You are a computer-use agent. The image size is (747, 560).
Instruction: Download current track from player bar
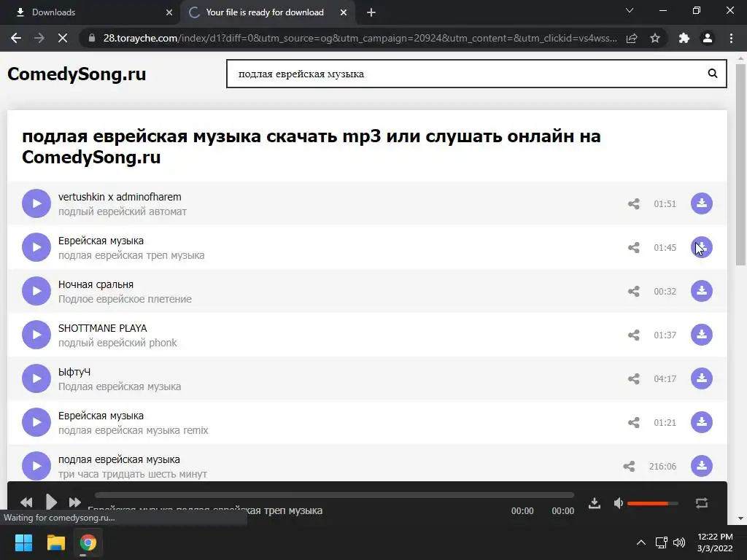click(x=595, y=503)
